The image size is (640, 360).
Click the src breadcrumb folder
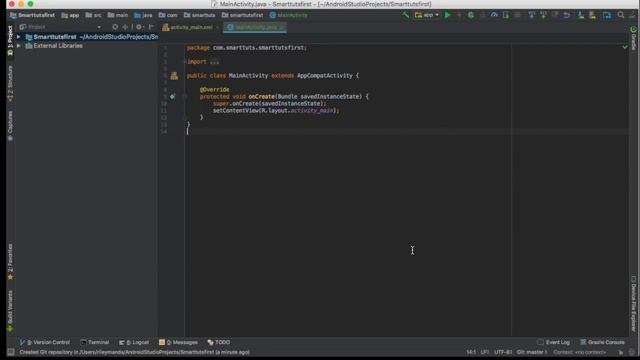click(x=93, y=15)
